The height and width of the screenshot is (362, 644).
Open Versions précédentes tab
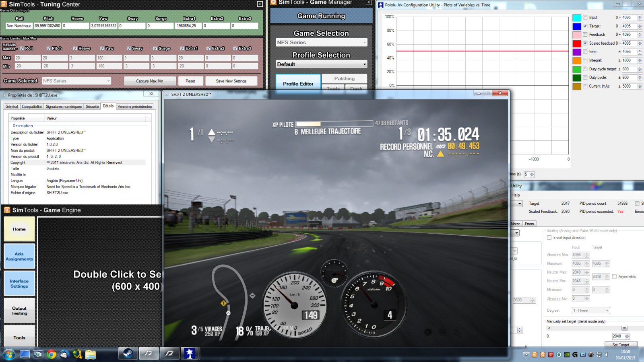(x=135, y=107)
